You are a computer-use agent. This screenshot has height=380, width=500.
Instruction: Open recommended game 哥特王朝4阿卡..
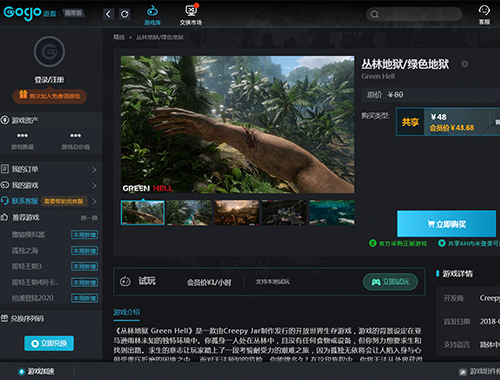point(35,282)
